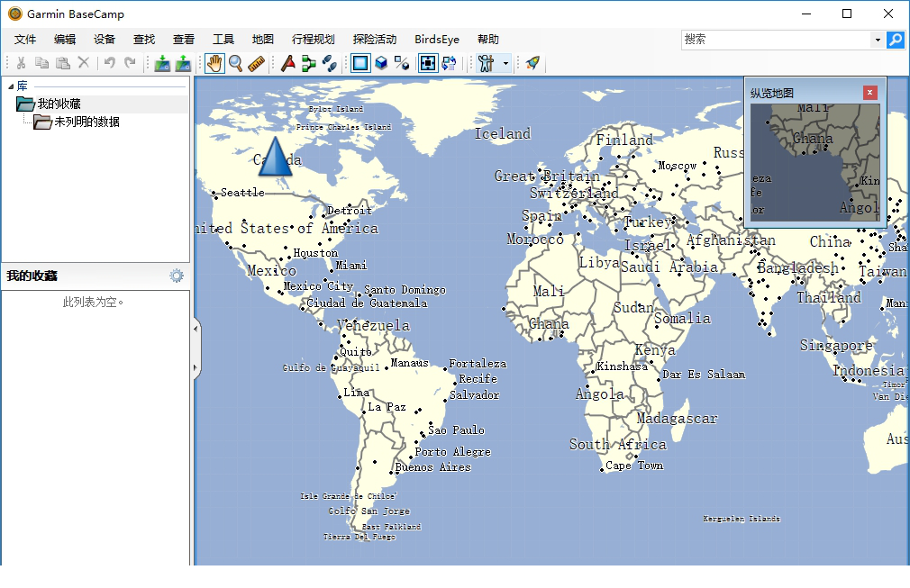The image size is (910, 588).
Task: Click the hiker activity profile icon
Action: pos(487,63)
